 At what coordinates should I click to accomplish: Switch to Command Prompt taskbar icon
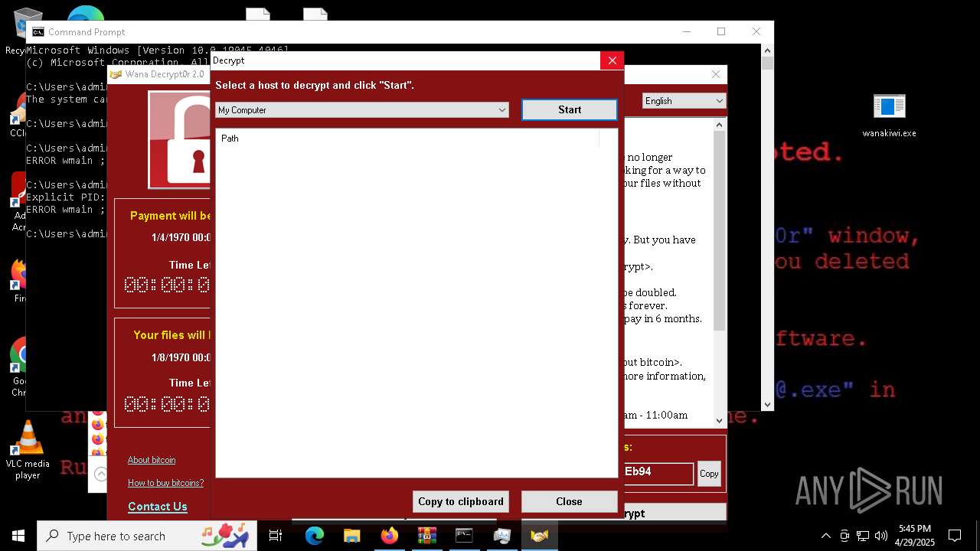click(464, 536)
